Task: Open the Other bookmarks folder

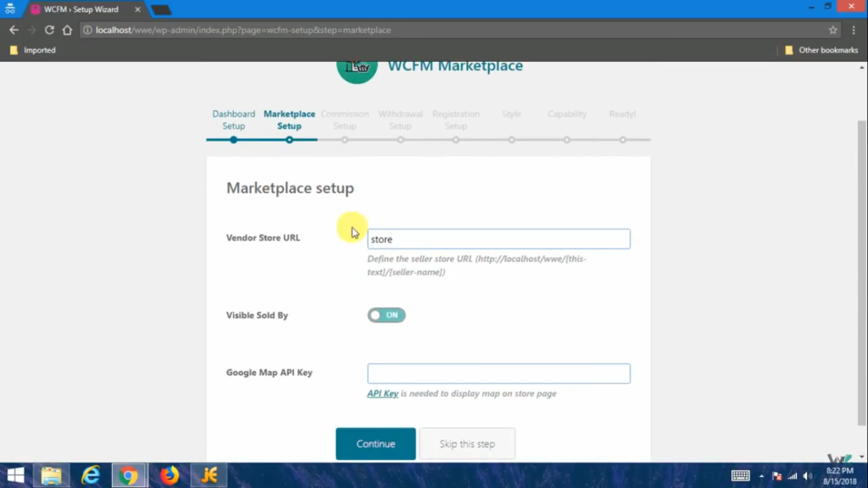Action: click(821, 50)
